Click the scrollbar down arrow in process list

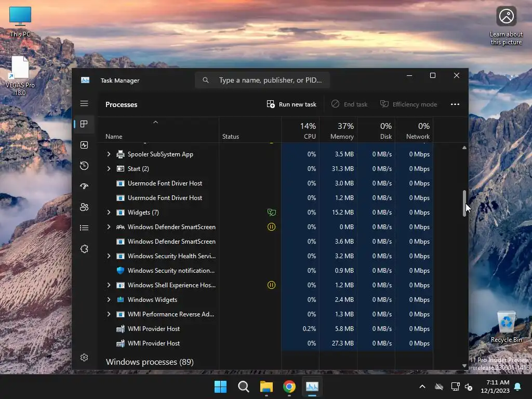click(464, 365)
